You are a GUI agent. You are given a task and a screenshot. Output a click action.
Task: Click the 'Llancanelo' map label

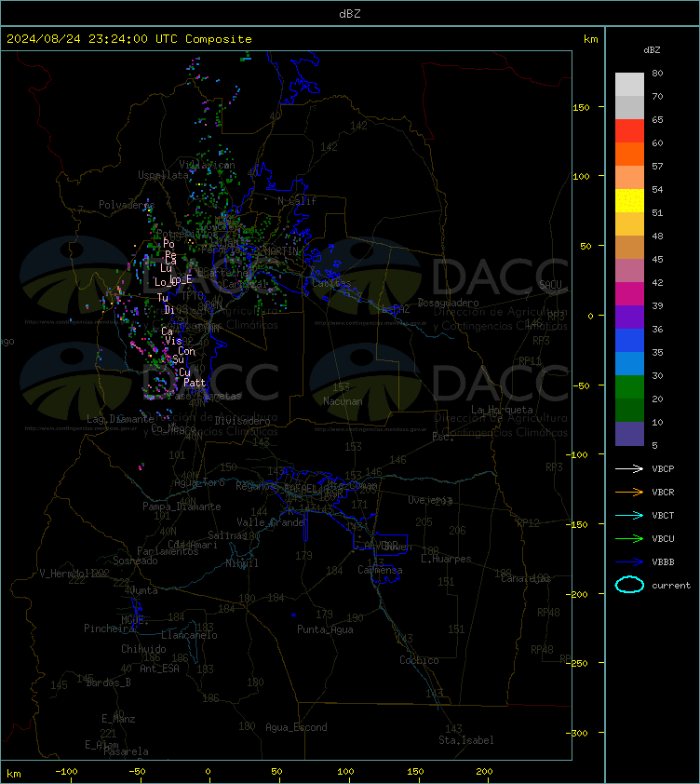[x=189, y=635]
